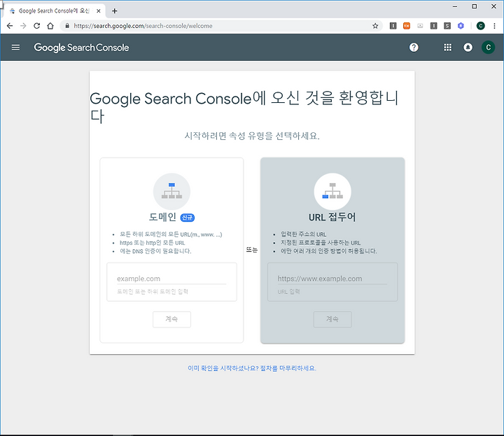Image resolution: width=504 pixels, height=436 pixels.
Task: Click the Google Search Console logo
Action: pyautogui.click(x=81, y=48)
